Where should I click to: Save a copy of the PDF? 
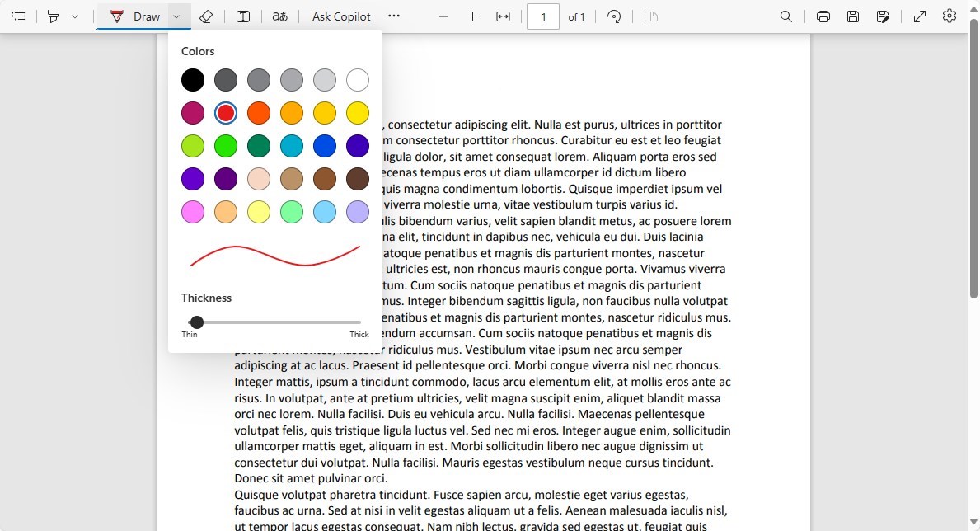coord(883,16)
